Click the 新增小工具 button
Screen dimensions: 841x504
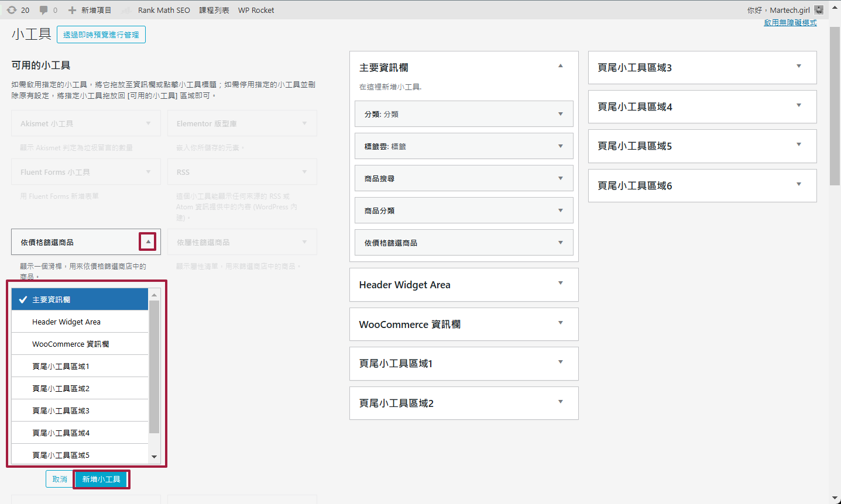point(101,479)
